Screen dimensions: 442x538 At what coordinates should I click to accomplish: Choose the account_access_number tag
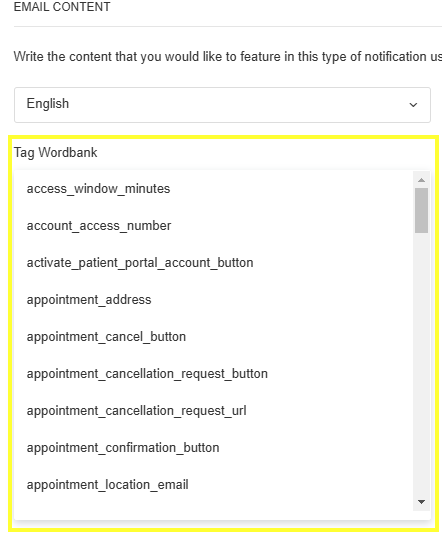(x=99, y=226)
